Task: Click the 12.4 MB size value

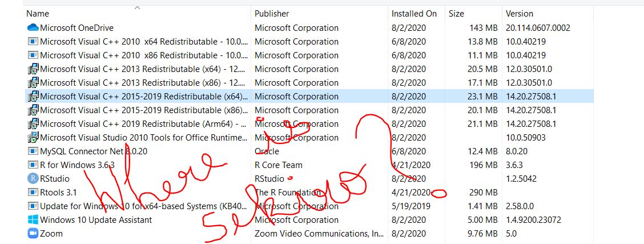Action: (x=482, y=151)
